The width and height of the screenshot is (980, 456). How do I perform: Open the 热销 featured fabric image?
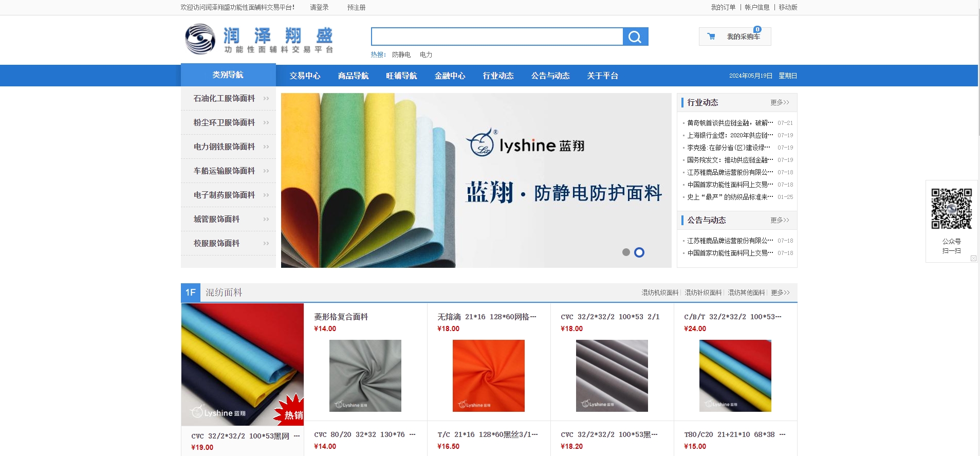point(243,364)
